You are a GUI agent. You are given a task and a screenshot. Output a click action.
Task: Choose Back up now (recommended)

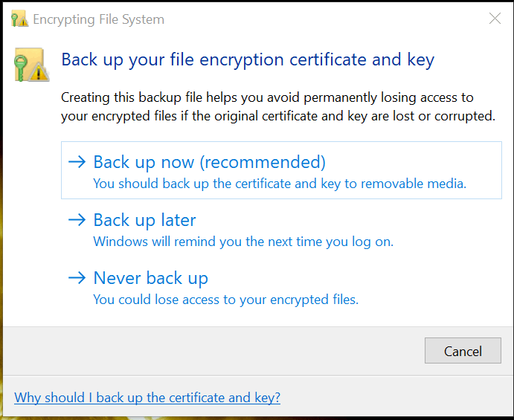click(209, 162)
